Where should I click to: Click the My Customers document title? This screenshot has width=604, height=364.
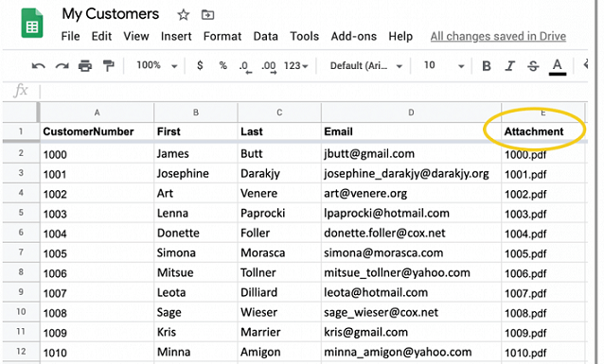[x=110, y=14]
